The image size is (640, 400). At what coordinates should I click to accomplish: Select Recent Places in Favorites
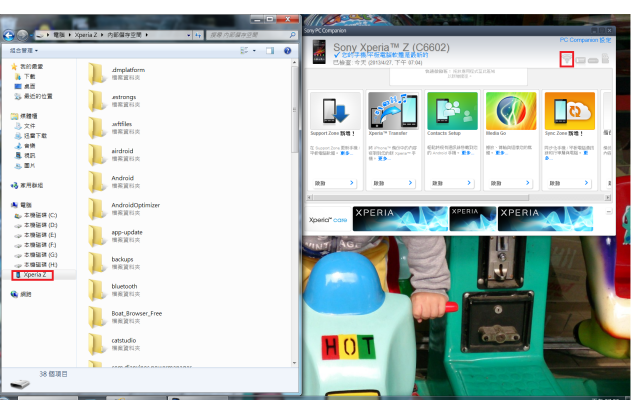pyautogui.click(x=33, y=96)
